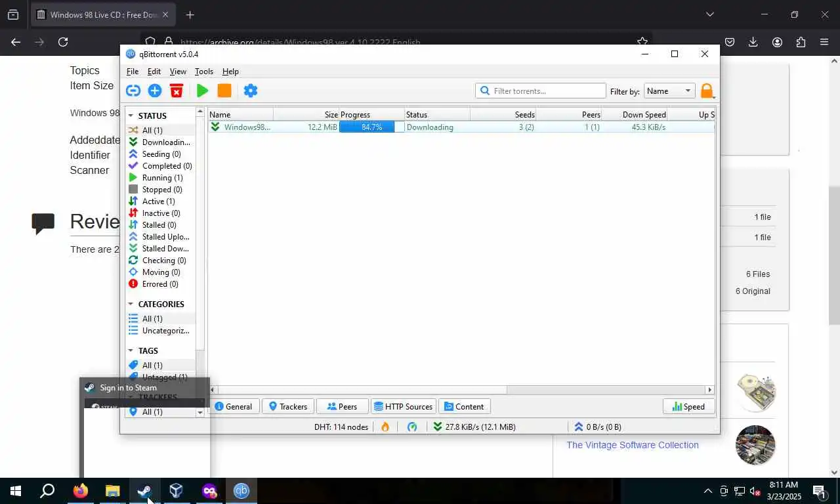Click the Sign in to Steam preview thumbnail
The width and height of the screenshot is (840, 504).
click(144, 428)
